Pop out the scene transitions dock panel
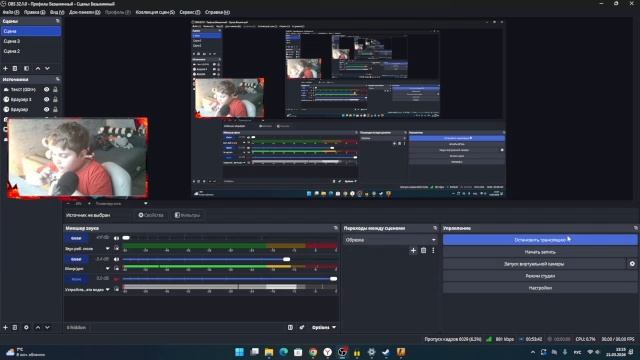640x360 pixels. pyautogui.click(x=435, y=228)
